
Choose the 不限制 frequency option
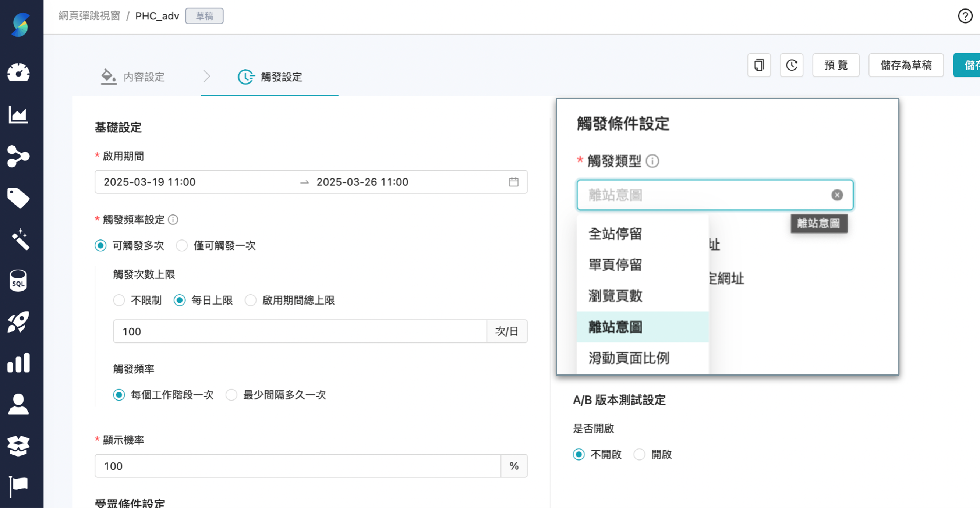tap(119, 301)
